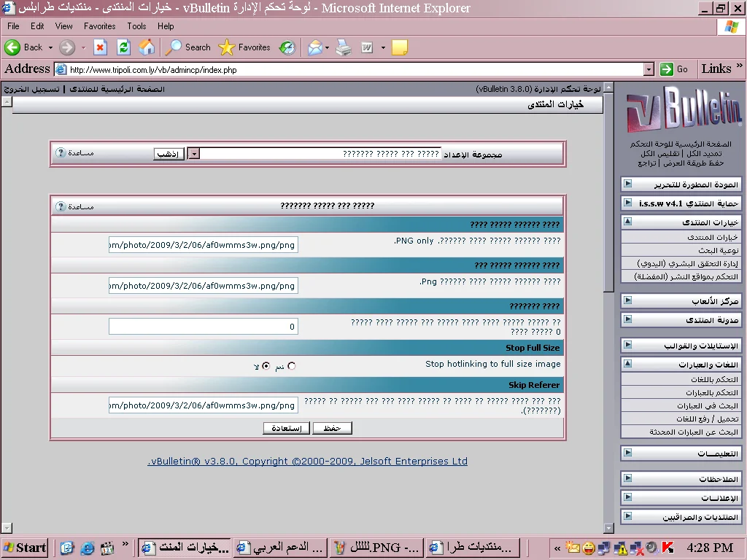Click help icon next to مجموعة الإعداد
The image size is (747, 560).
coord(61,153)
